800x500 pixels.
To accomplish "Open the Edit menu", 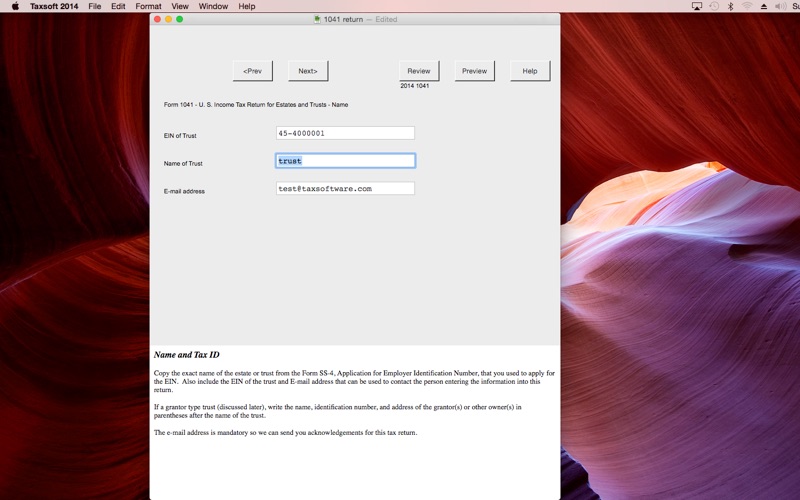I will 118,6.
